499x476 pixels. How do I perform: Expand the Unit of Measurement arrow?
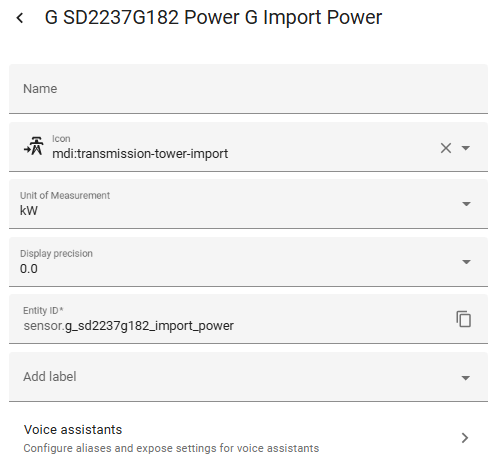[x=466, y=204]
